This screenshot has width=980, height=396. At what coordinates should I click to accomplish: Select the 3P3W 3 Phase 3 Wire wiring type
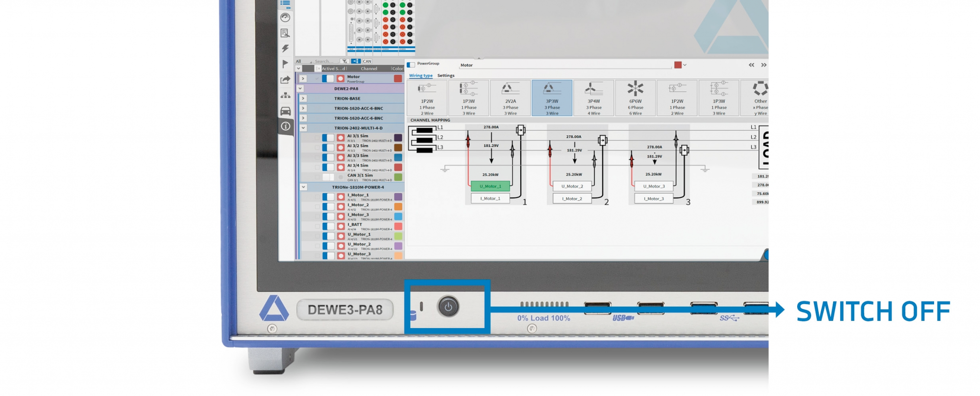[x=552, y=98]
